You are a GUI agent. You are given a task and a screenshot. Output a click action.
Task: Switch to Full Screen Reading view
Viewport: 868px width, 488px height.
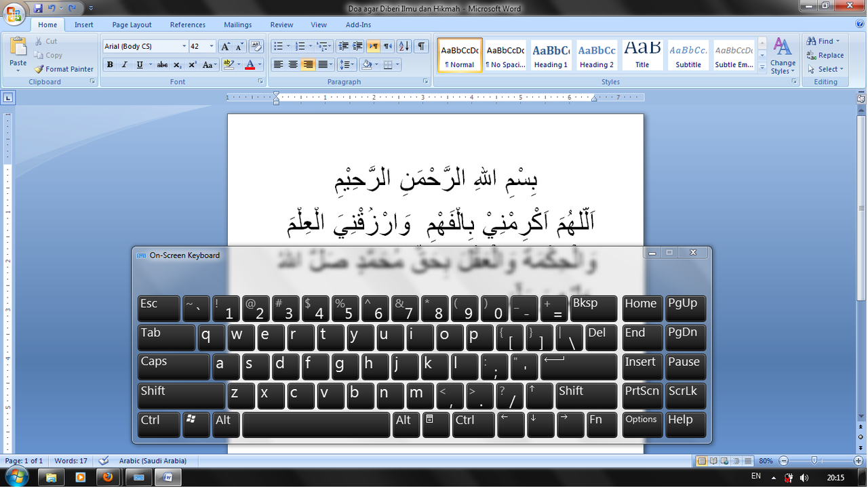pos(713,461)
